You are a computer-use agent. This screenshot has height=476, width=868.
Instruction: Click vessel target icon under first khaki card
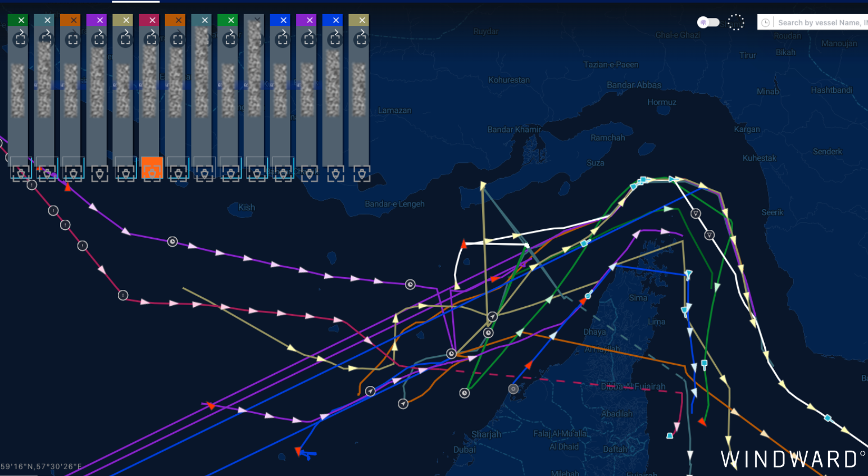[126, 174]
